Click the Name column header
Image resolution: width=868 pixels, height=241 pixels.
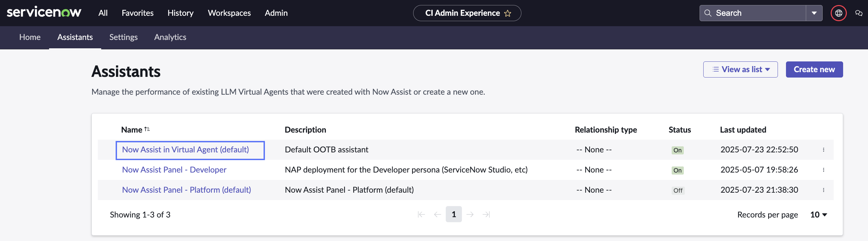click(131, 130)
